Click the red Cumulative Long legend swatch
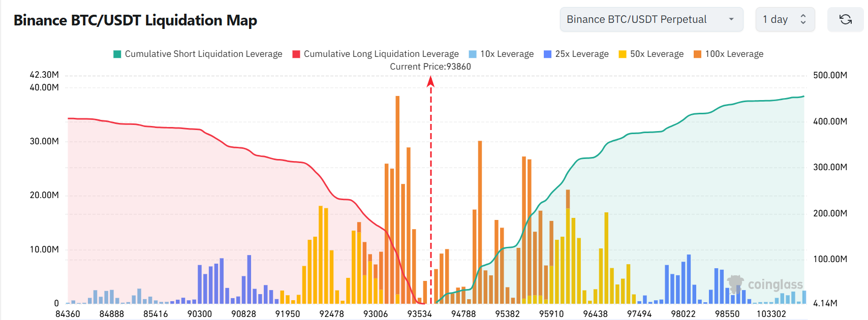868x320 pixels. [x=296, y=54]
